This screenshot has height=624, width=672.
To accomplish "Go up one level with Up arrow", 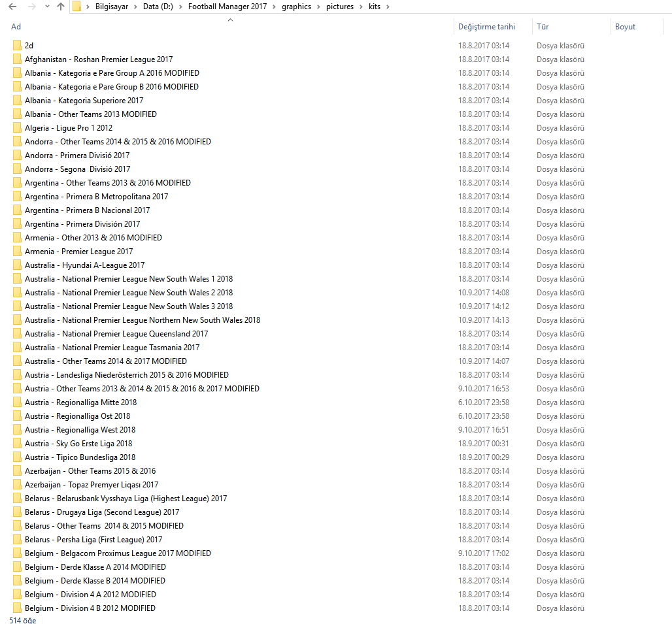I will 61,7.
